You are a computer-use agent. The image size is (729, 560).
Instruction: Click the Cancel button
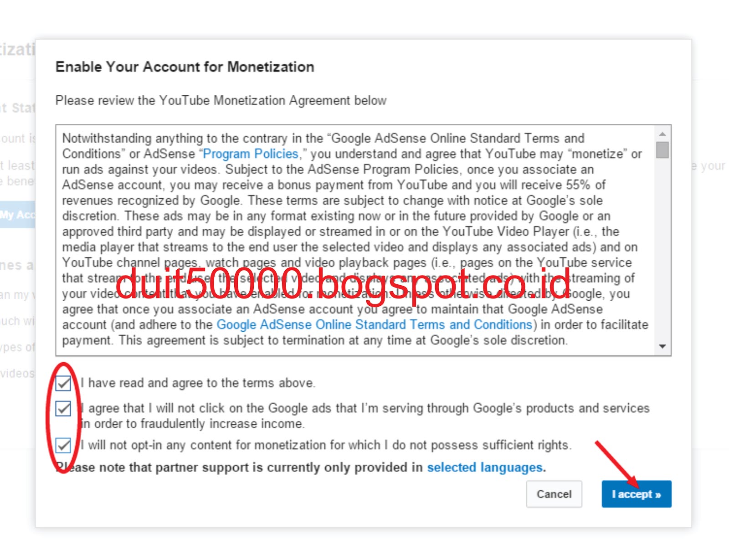(554, 494)
